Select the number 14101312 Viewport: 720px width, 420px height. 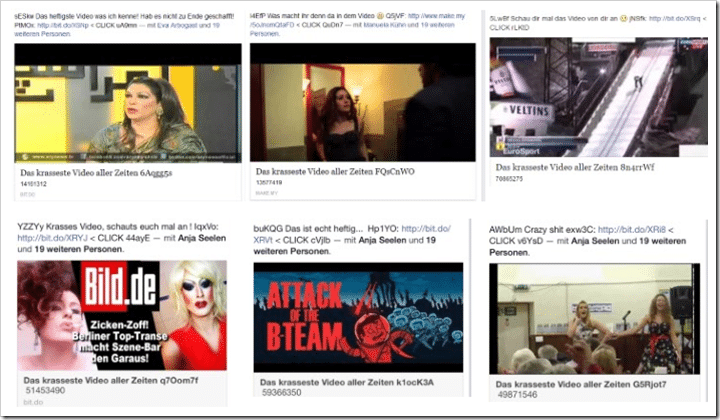point(33,184)
